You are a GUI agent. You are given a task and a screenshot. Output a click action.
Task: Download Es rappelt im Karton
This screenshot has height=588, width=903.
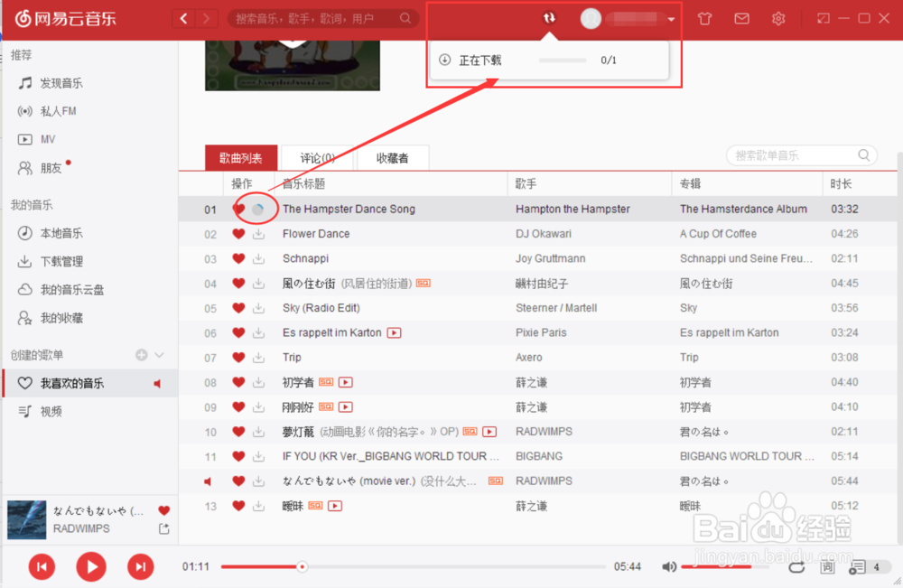(258, 333)
